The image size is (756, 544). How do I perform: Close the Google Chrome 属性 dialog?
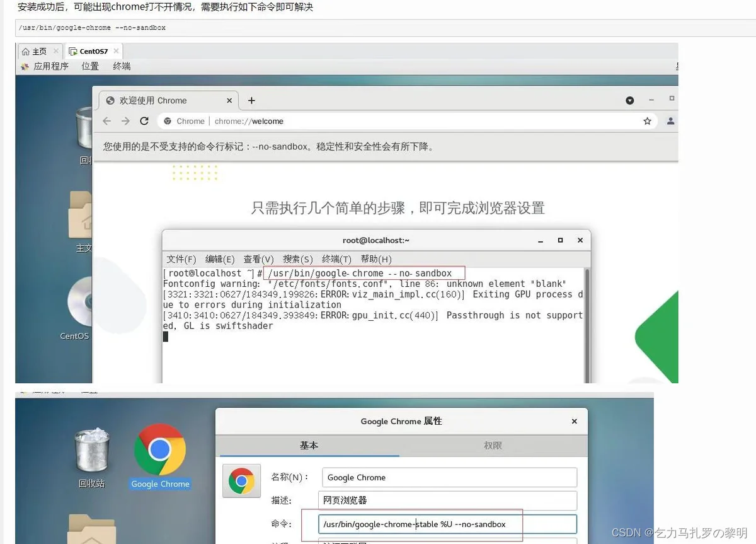click(574, 421)
